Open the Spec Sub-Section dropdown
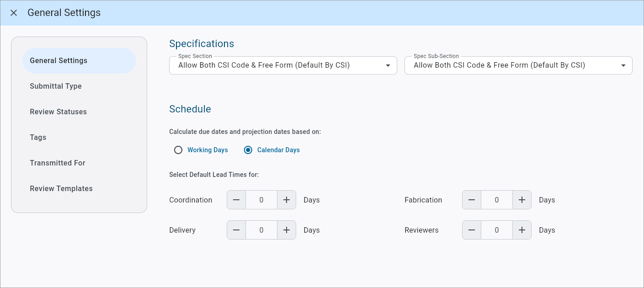644x288 pixels. pos(623,65)
